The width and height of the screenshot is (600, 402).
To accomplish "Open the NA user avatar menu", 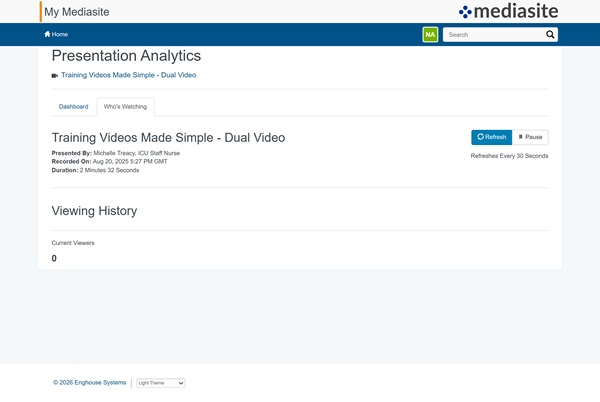I will 430,34.
